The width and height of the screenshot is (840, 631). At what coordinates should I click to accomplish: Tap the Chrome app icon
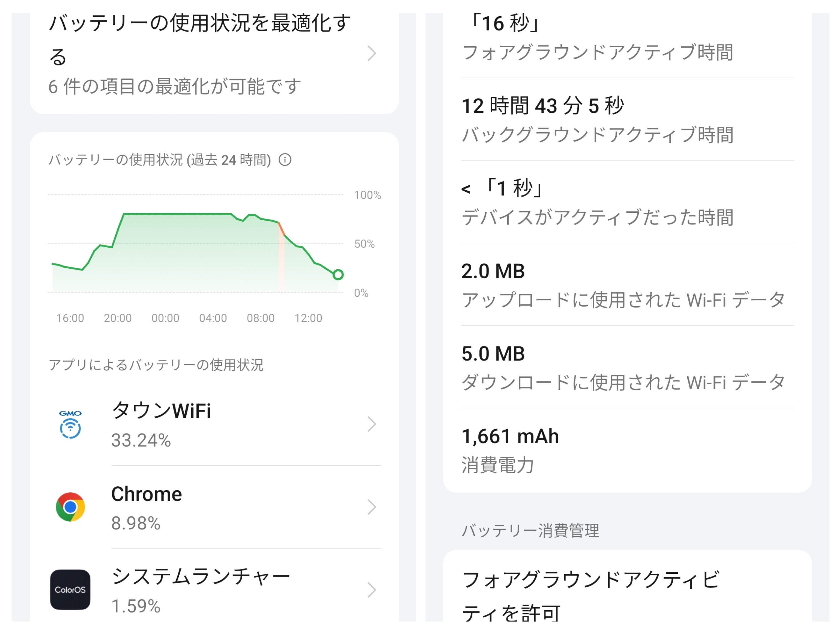(x=70, y=507)
